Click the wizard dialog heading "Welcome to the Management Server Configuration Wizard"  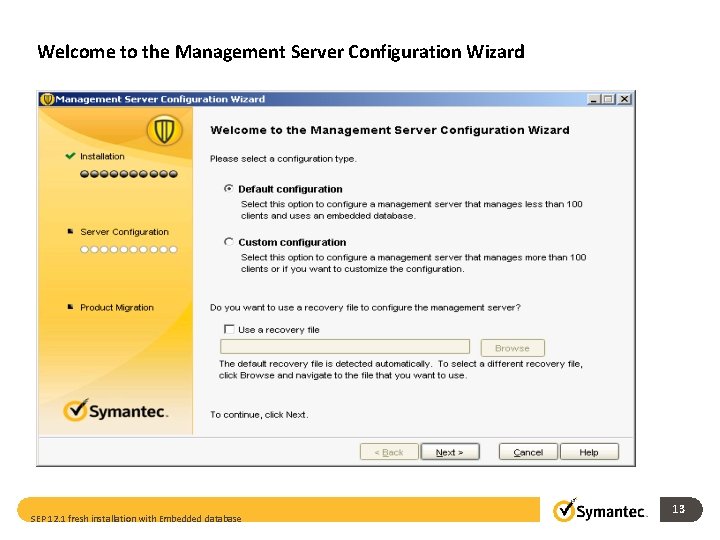(390, 130)
